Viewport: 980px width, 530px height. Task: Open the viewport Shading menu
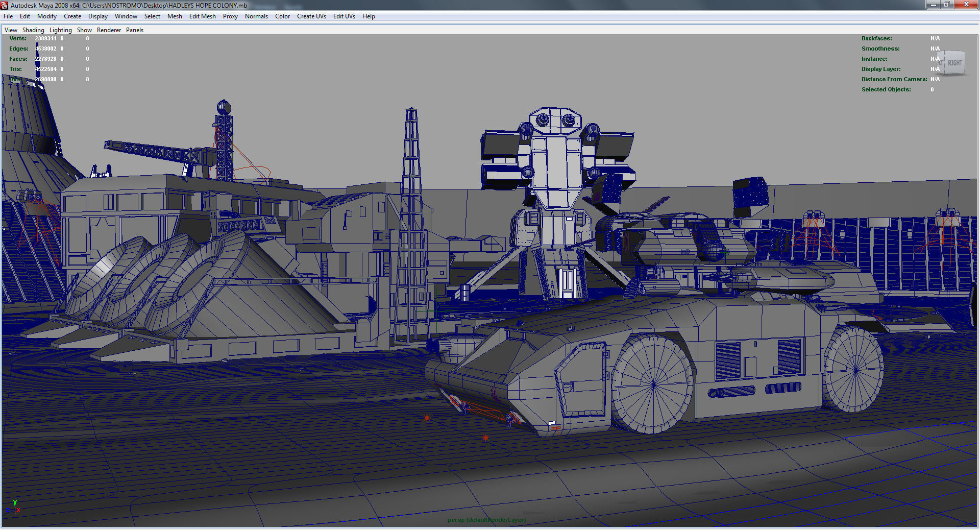tap(33, 30)
